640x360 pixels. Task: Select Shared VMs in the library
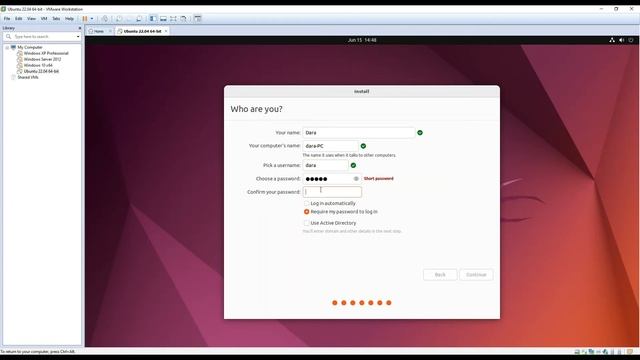point(27,77)
